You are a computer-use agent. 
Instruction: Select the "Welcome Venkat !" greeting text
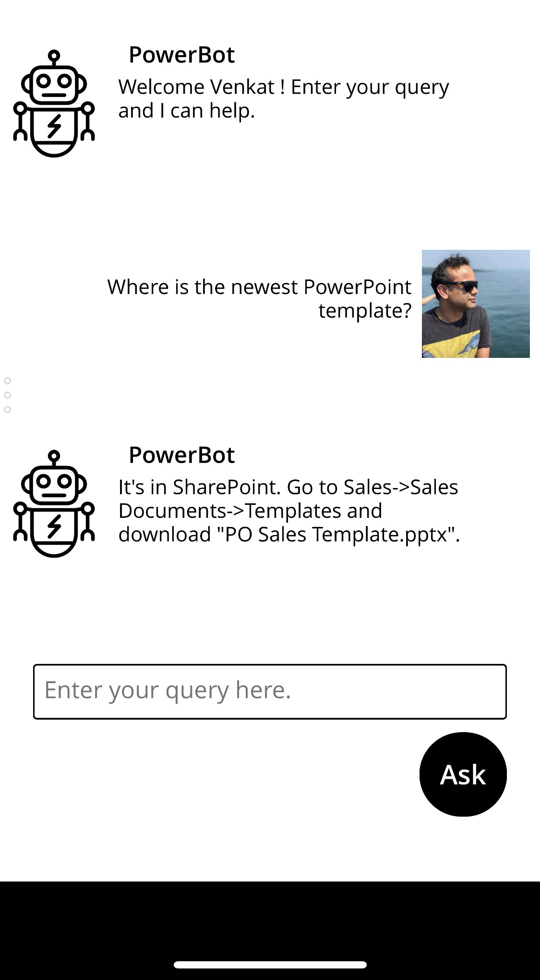point(202,87)
